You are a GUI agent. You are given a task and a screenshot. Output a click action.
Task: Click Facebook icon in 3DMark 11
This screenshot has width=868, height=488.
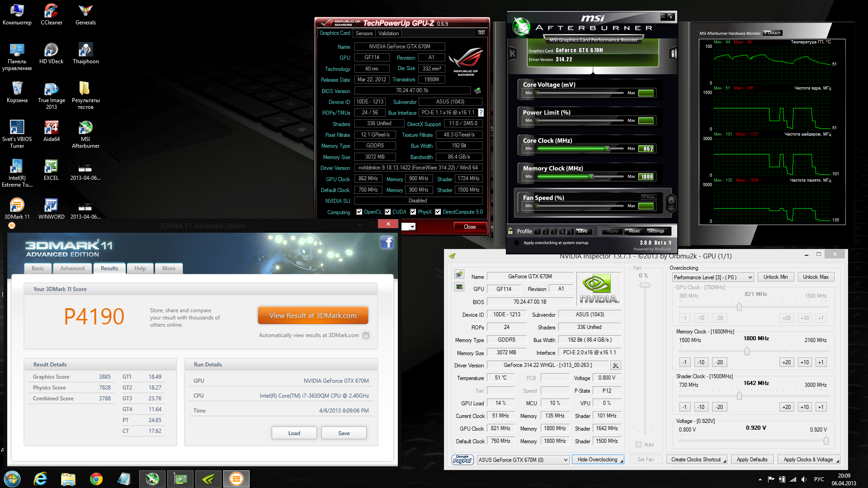pos(387,243)
